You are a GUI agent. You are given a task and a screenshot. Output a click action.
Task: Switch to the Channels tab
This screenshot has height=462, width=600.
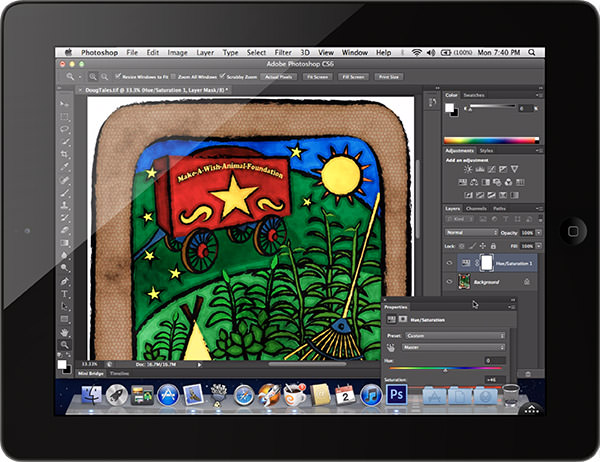[x=476, y=209]
